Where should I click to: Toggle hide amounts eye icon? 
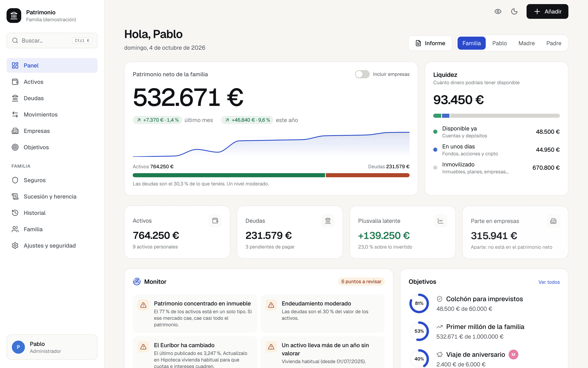click(498, 11)
